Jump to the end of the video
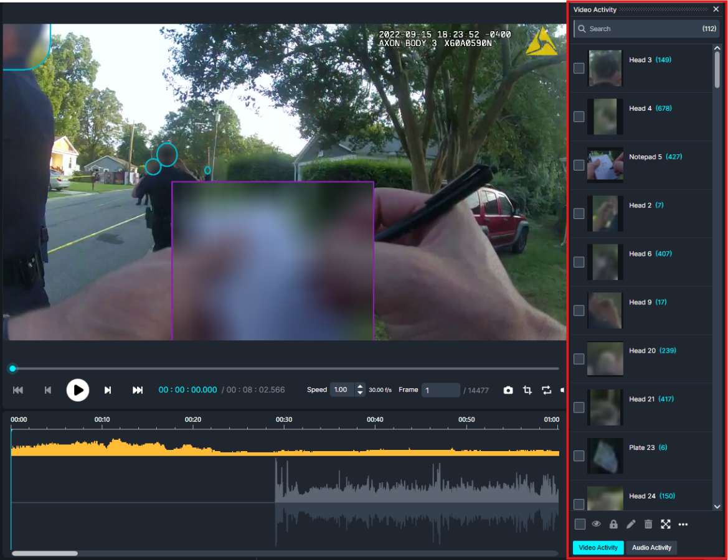Screen dimensions: 728x560 [x=138, y=390]
